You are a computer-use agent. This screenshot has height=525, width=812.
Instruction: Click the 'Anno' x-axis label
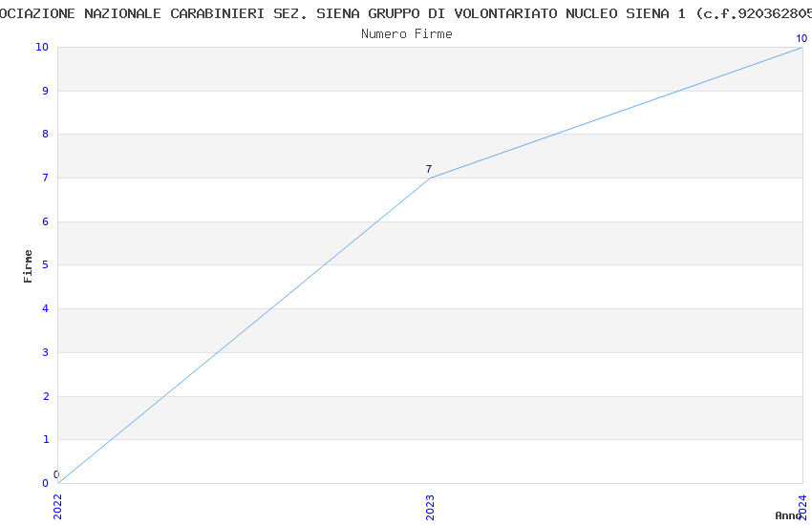[x=788, y=515]
